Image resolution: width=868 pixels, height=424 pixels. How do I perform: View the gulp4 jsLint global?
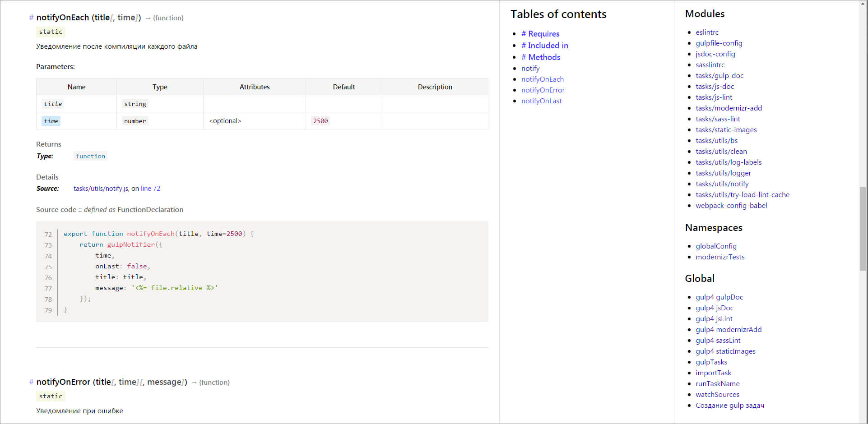click(x=714, y=319)
